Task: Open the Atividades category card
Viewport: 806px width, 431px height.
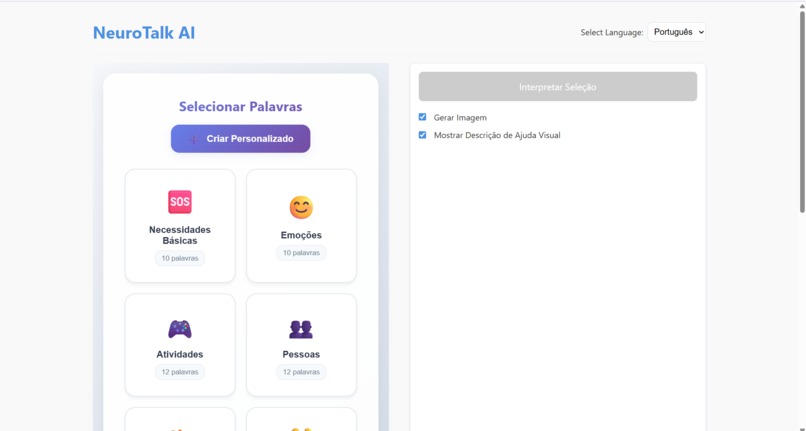Action: 180,345
